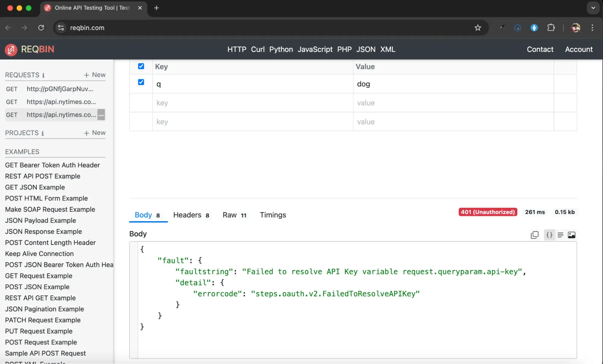The width and height of the screenshot is (603, 364).
Task: Copy response body with copy icon
Action: [x=535, y=235]
